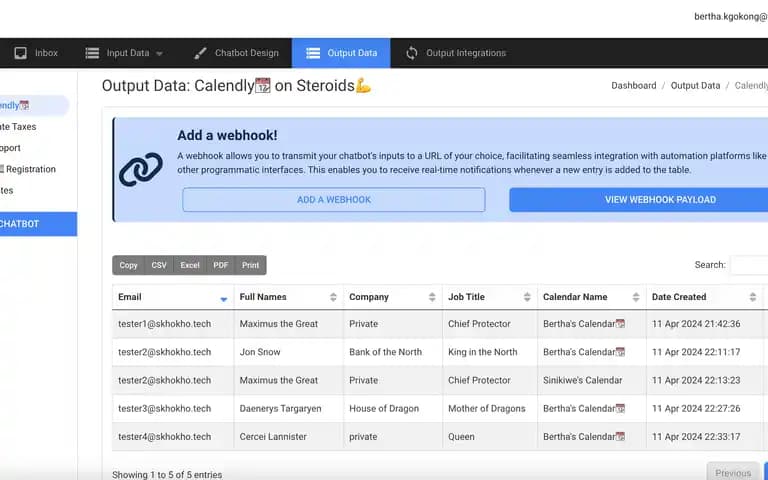The image size is (768, 480).
Task: Sort table by Job Title column
Action: 490,297
